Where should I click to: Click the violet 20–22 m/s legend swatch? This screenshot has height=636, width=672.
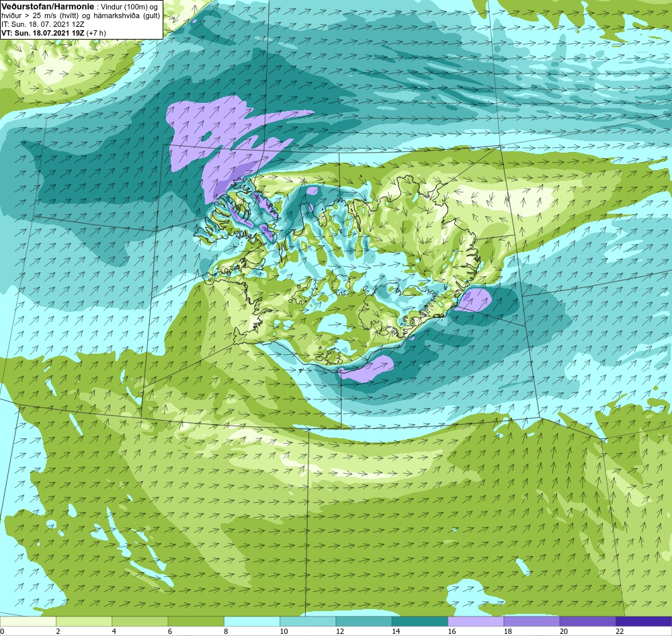587,621
